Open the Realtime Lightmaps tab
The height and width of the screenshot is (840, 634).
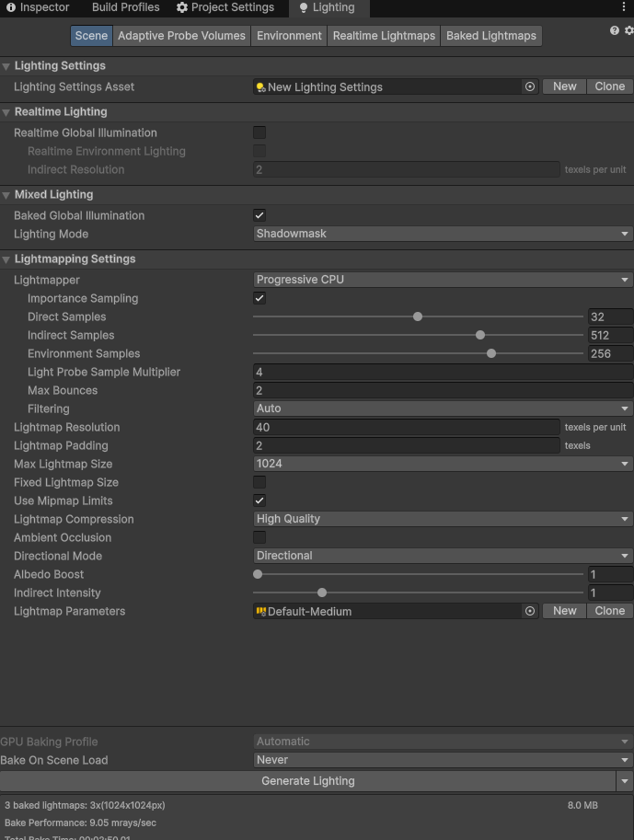pos(384,36)
